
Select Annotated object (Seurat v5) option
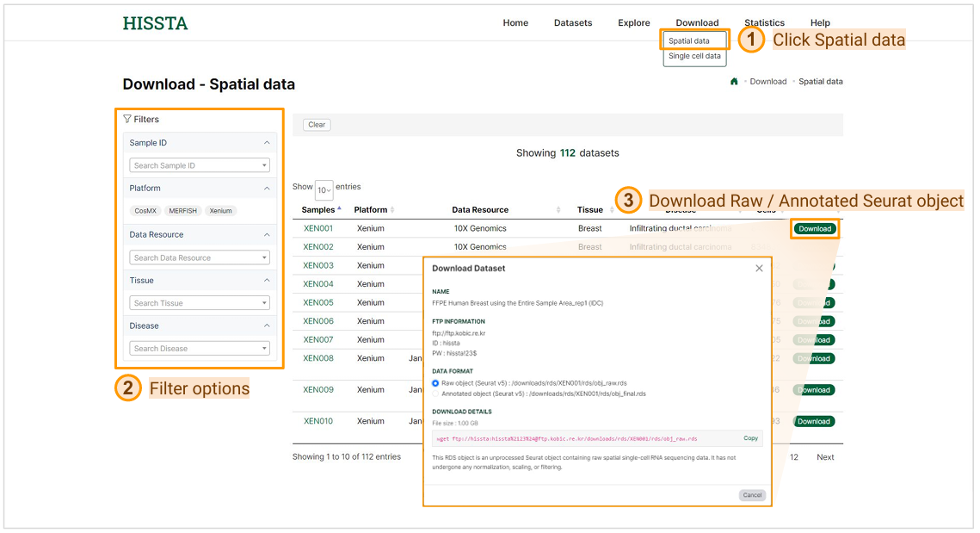pos(435,394)
